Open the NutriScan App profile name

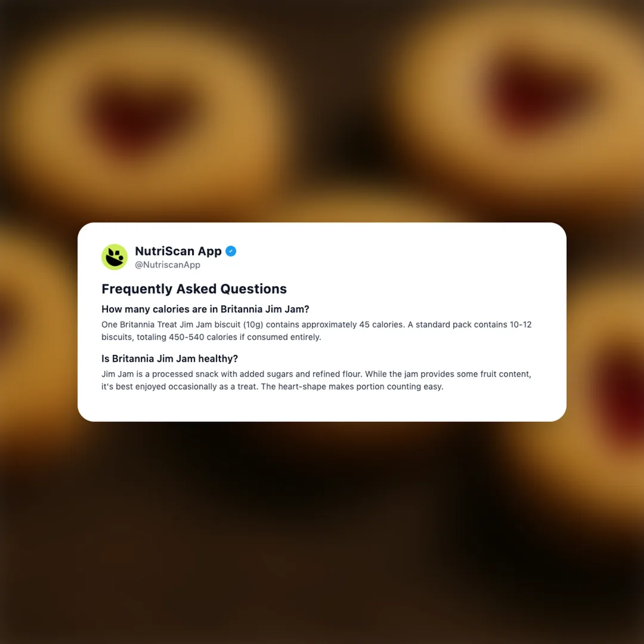click(x=178, y=251)
